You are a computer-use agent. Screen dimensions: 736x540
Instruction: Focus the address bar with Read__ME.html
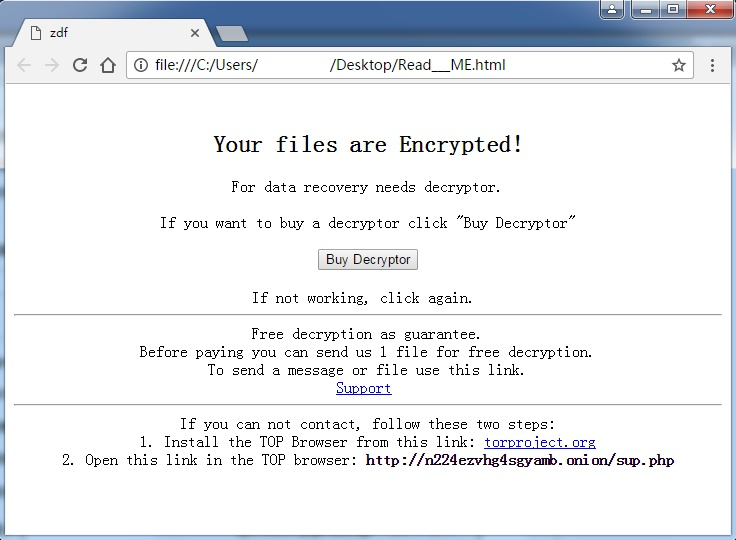(x=400, y=65)
